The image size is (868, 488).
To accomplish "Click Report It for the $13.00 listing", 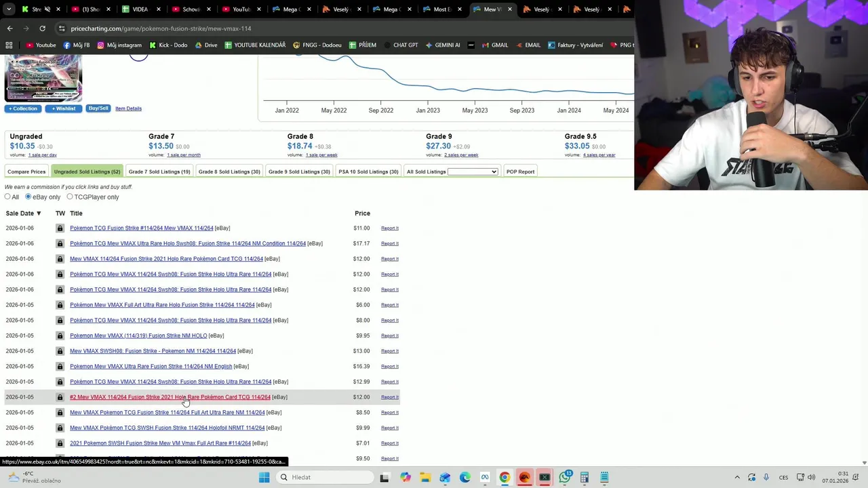I will 390,351.
